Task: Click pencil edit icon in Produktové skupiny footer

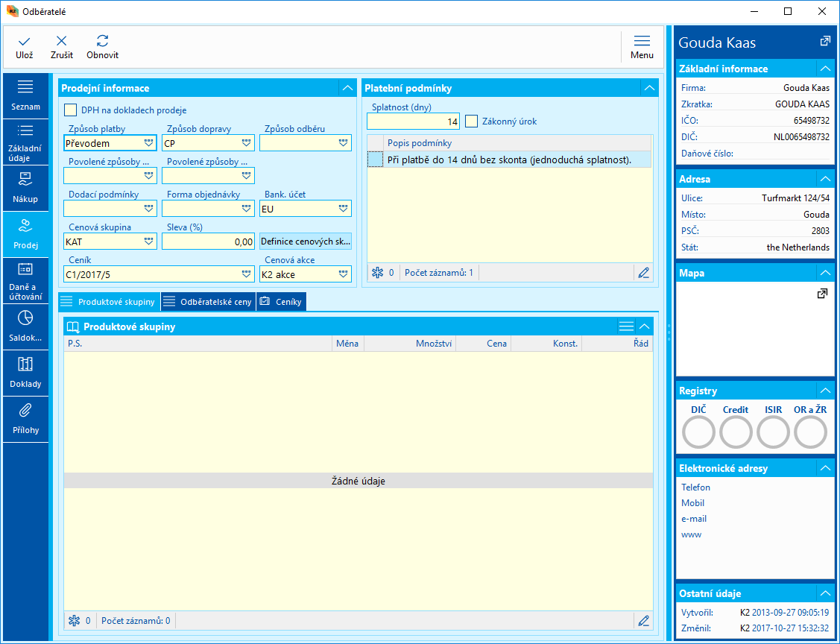Action: tap(644, 621)
